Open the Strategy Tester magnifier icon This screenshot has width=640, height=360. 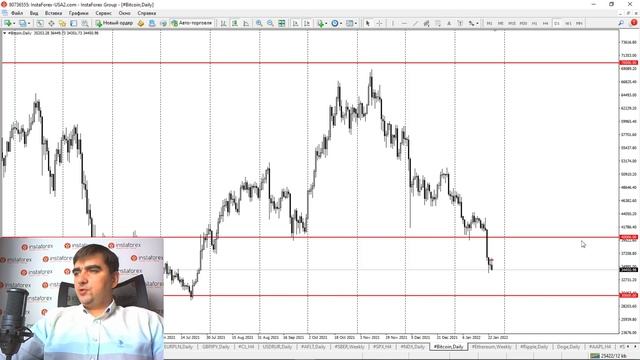(x=85, y=23)
